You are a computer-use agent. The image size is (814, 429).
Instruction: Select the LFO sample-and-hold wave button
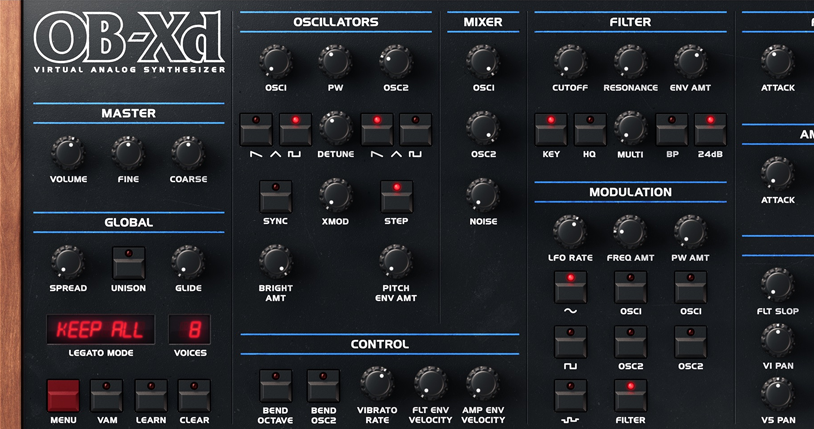570,396
